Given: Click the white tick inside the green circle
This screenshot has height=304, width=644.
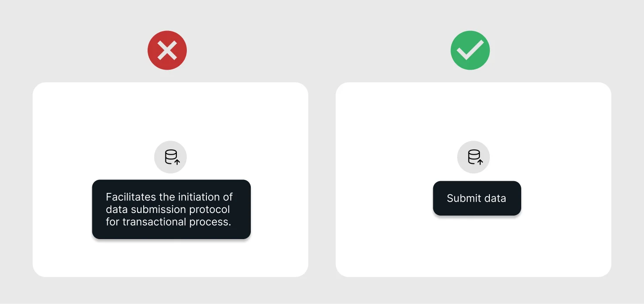Looking at the screenshot, I should click(470, 51).
